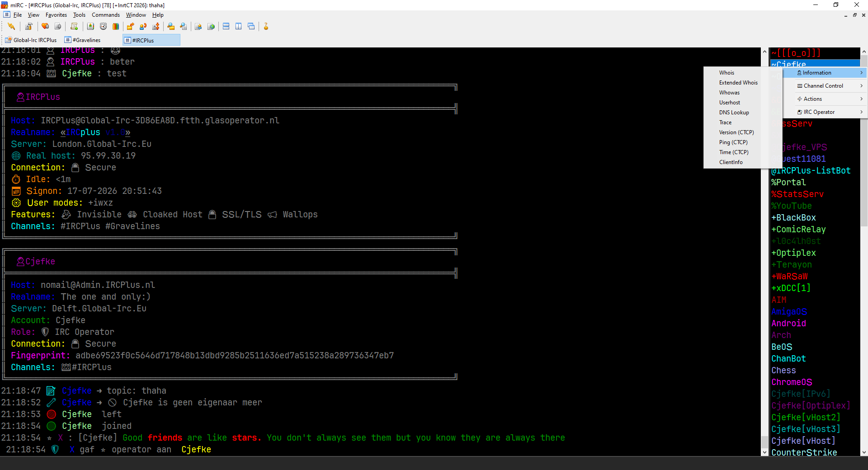Click the DCC Chat person icon

143,26
